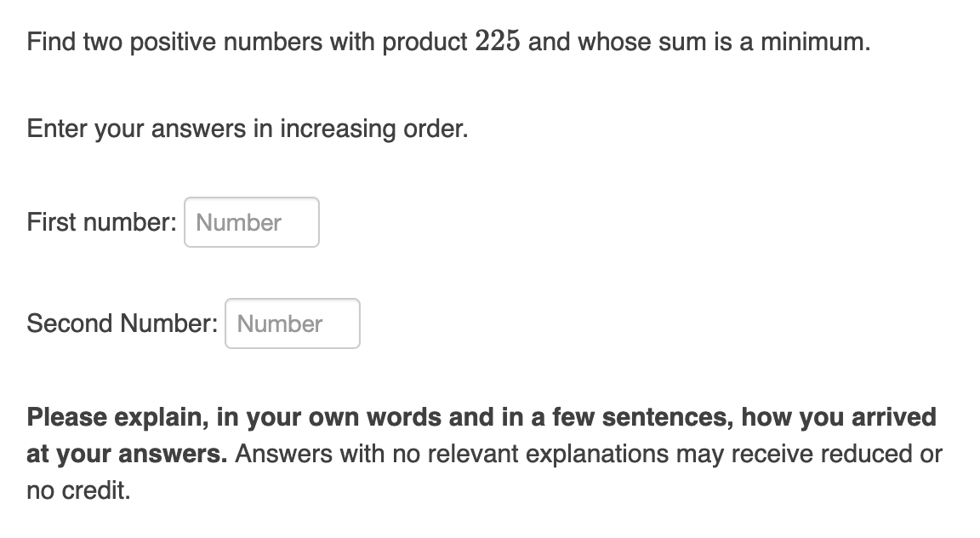Select the Number placeholder in the first box
This screenshot has height=538, width=980.
pos(238,221)
